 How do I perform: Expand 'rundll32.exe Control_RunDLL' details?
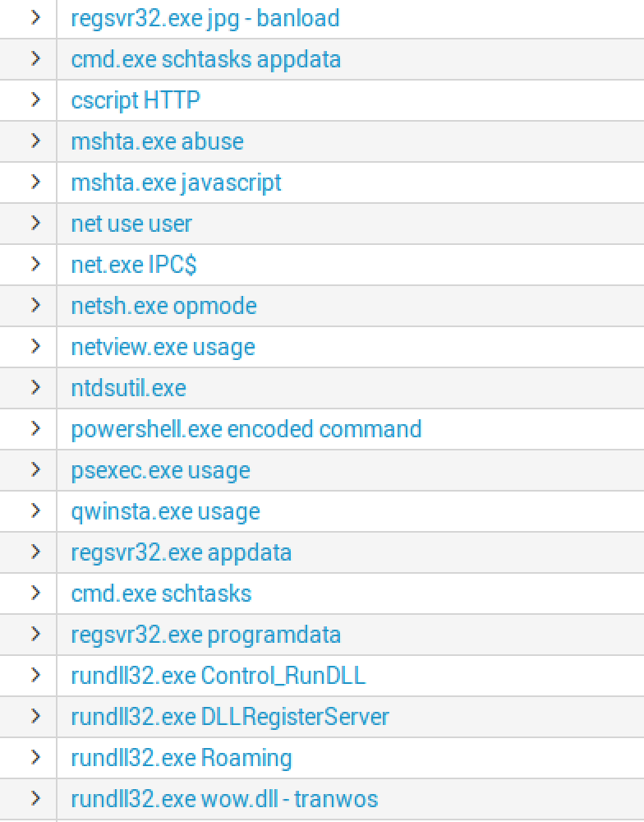pos(35,675)
